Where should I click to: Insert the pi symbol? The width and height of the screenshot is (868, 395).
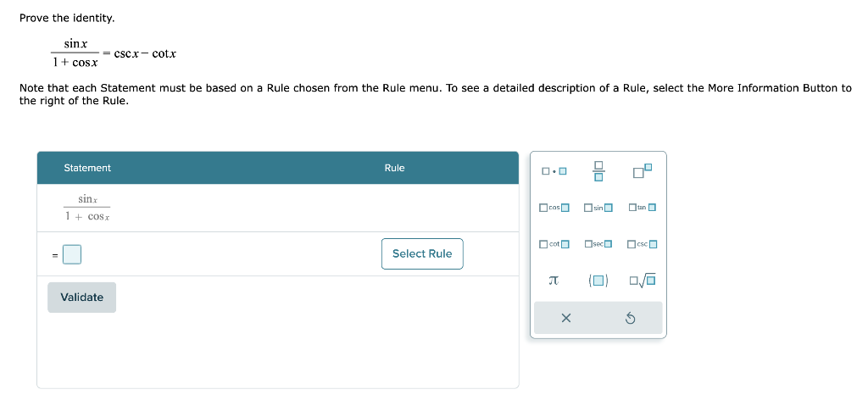(553, 281)
